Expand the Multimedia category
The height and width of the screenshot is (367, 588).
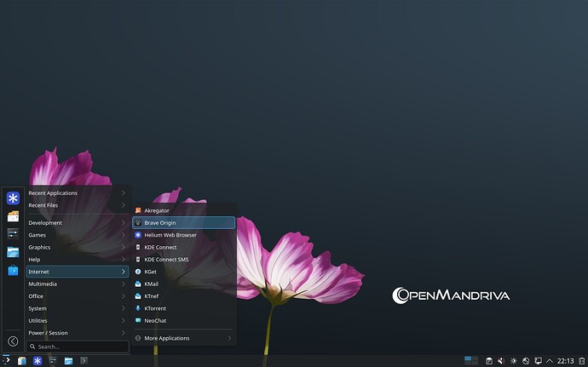pos(78,284)
